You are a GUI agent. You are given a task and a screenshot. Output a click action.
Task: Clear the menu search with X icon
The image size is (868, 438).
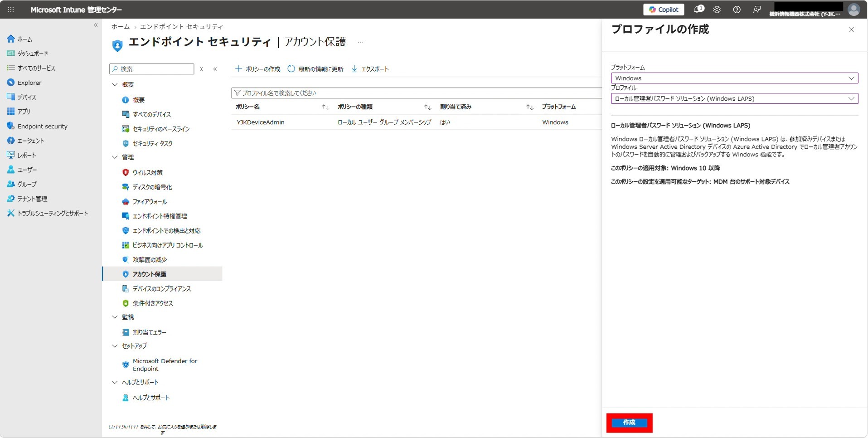(201, 69)
